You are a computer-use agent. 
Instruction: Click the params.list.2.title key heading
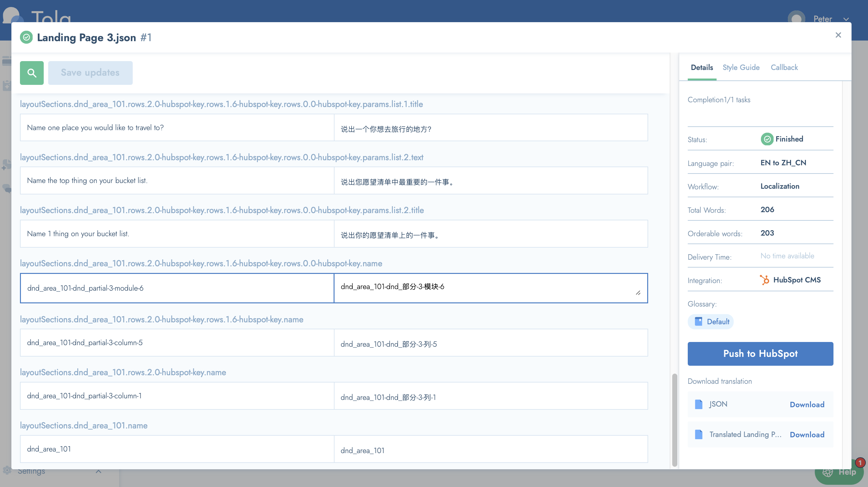coord(222,210)
